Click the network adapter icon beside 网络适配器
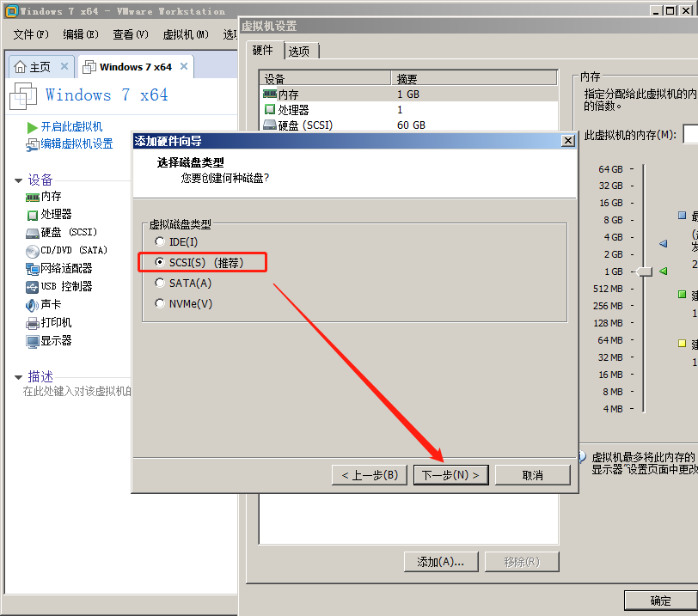 (x=33, y=269)
